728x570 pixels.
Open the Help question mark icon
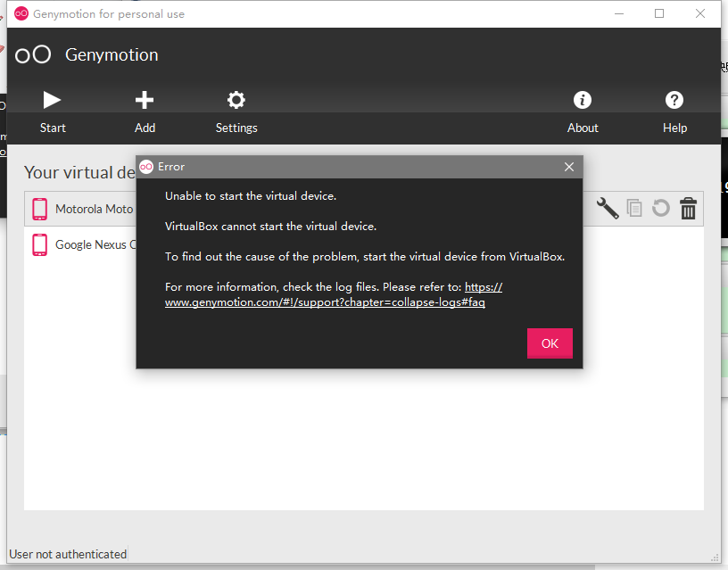point(674,100)
